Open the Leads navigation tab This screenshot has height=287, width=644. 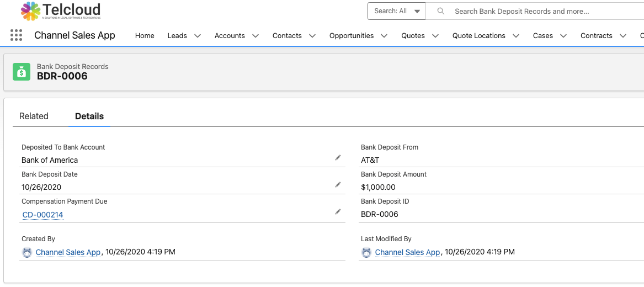tap(177, 36)
